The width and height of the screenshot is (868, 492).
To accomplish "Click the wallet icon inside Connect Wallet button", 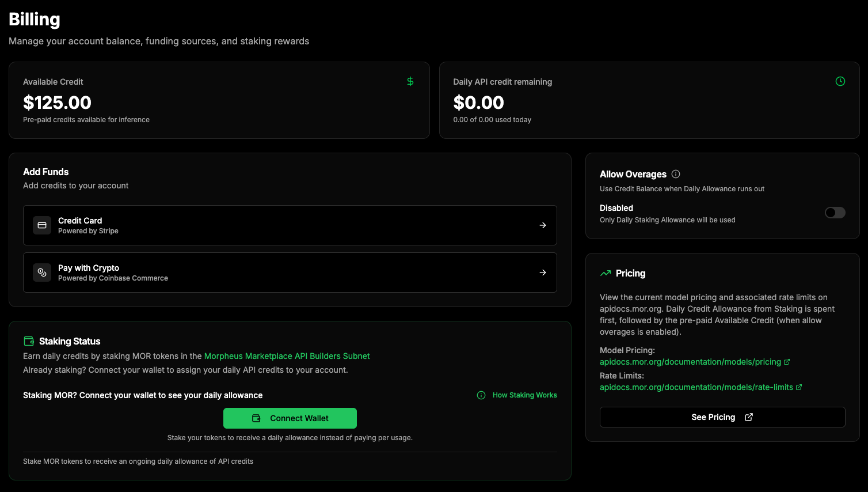I will (x=255, y=418).
